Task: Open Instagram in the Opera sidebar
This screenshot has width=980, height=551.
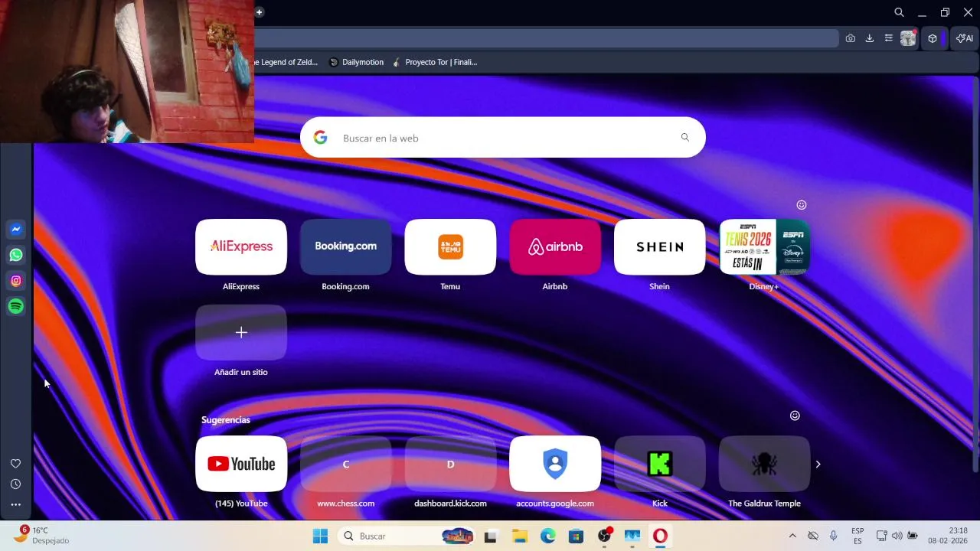Action: pyautogui.click(x=15, y=281)
